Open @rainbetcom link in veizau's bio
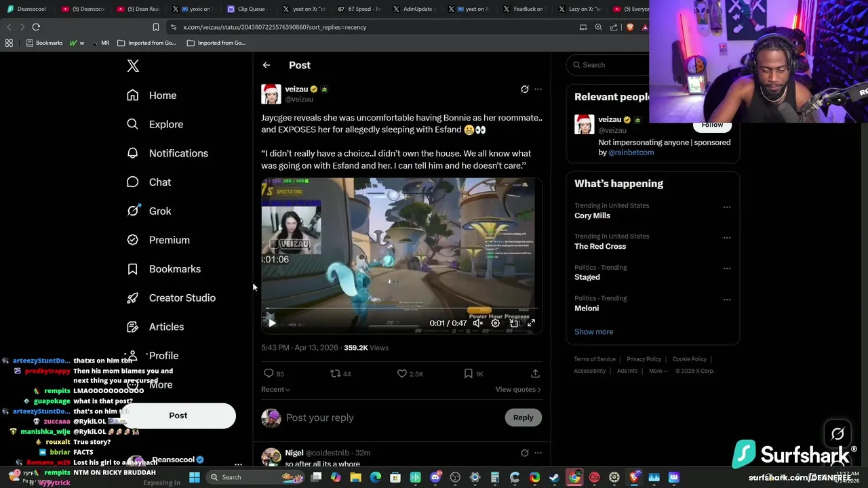 pos(631,152)
